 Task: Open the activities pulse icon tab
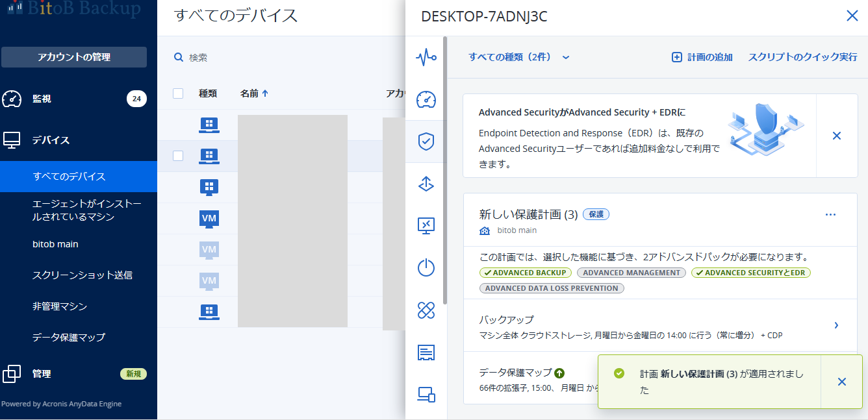pyautogui.click(x=426, y=57)
